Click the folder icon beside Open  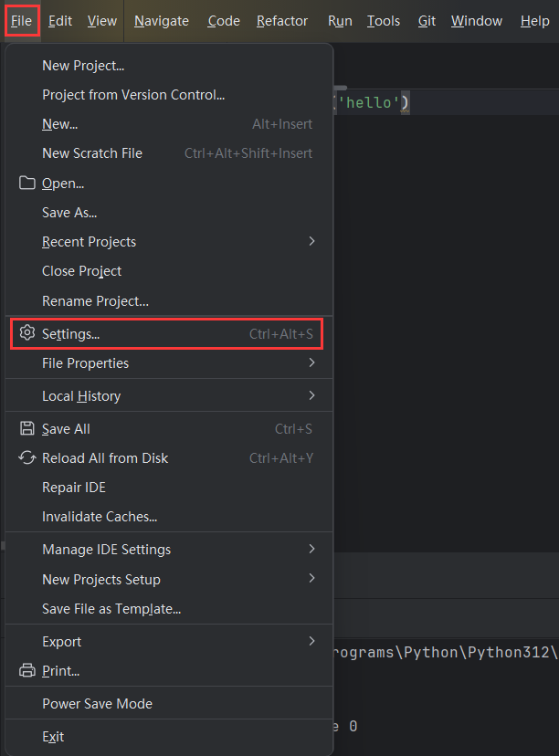tap(26, 184)
